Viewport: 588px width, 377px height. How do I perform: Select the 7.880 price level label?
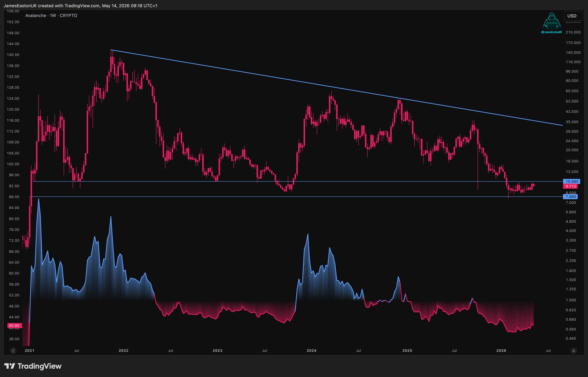click(570, 197)
